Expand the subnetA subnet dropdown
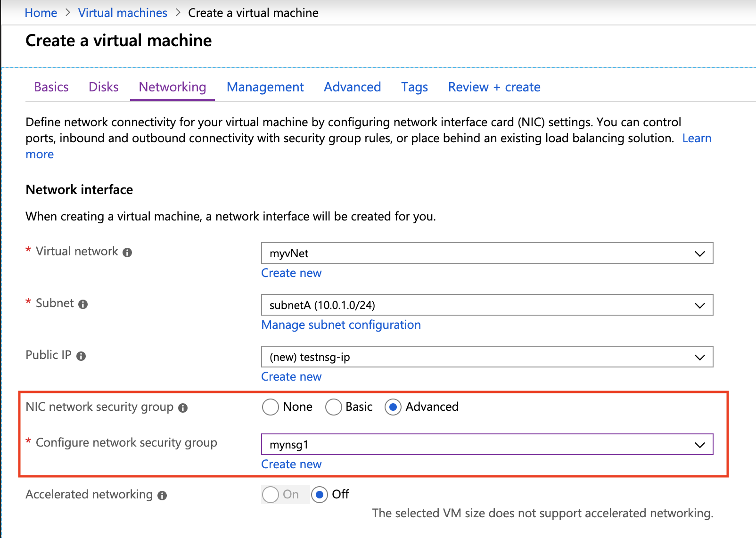This screenshot has width=756, height=538. coord(487,305)
